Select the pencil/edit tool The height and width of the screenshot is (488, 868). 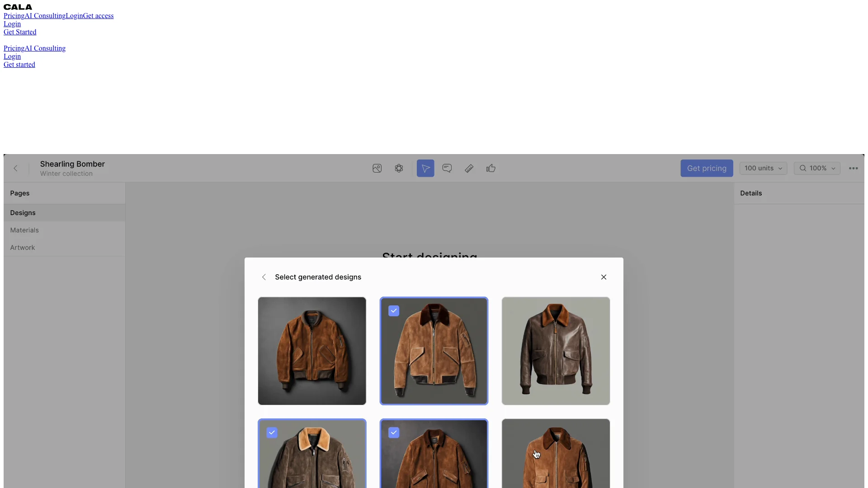coord(469,168)
